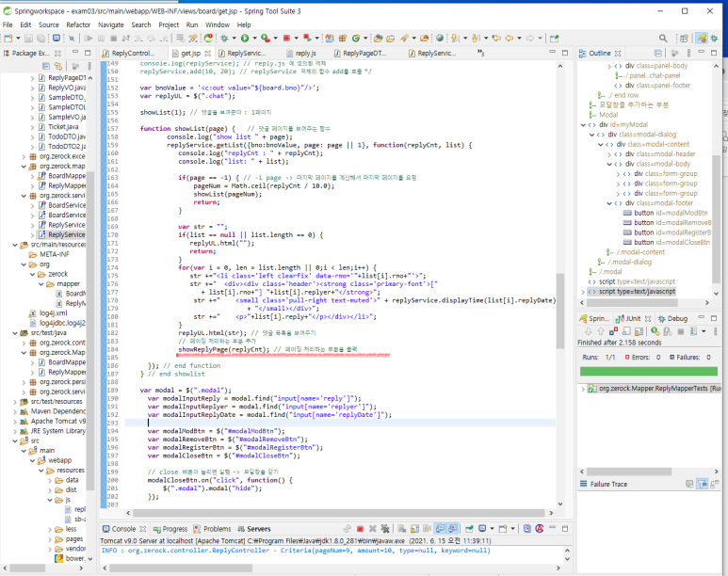The height and width of the screenshot is (576, 728).
Task: Click Clear Console icon
Action: pos(401,529)
